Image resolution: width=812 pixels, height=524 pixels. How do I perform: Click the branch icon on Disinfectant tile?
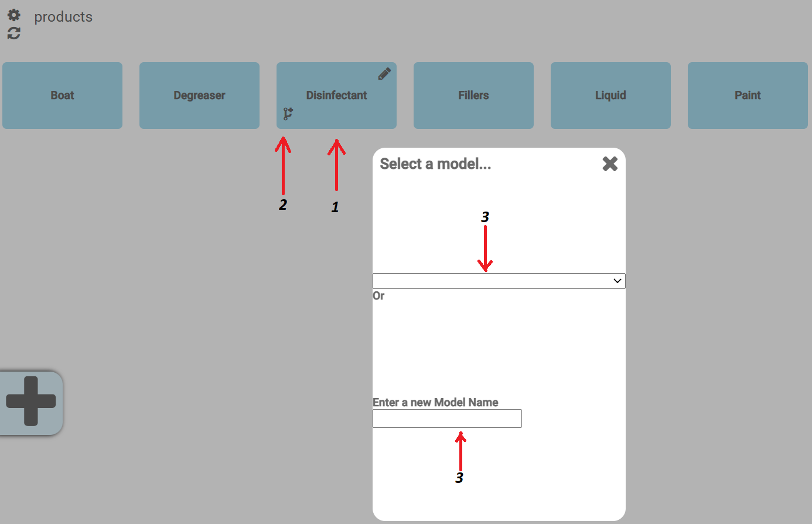288,114
